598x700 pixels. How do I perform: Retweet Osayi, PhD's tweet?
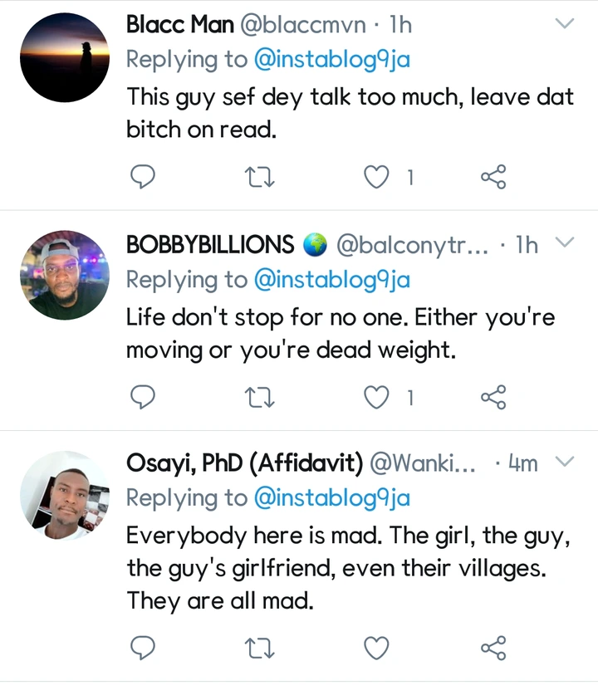coord(262,647)
